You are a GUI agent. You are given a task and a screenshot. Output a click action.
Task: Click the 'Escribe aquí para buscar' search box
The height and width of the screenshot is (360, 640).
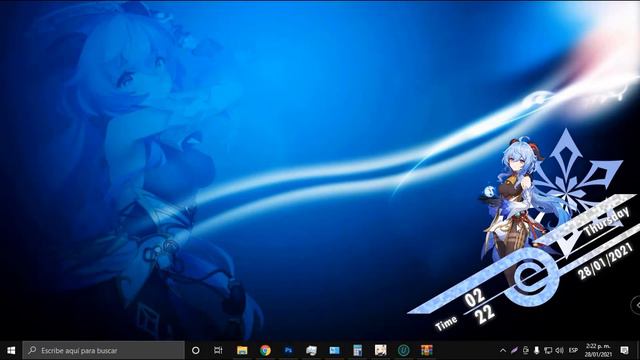(x=104, y=350)
